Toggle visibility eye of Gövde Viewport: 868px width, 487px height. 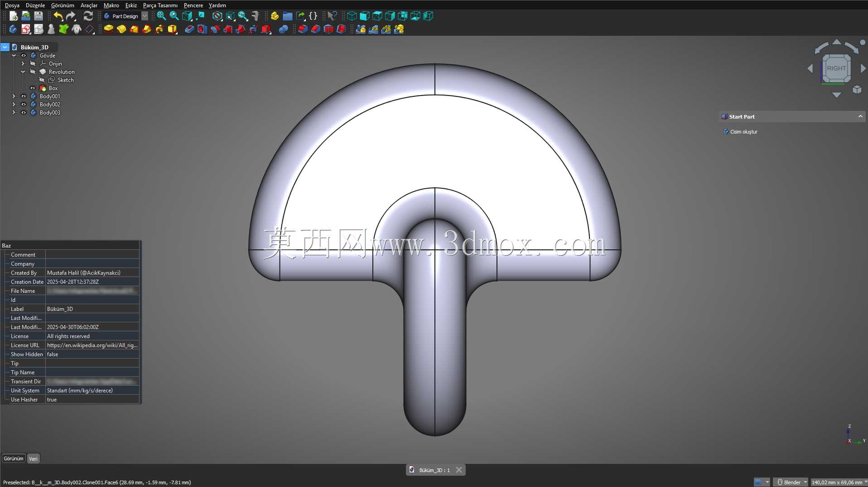[24, 56]
